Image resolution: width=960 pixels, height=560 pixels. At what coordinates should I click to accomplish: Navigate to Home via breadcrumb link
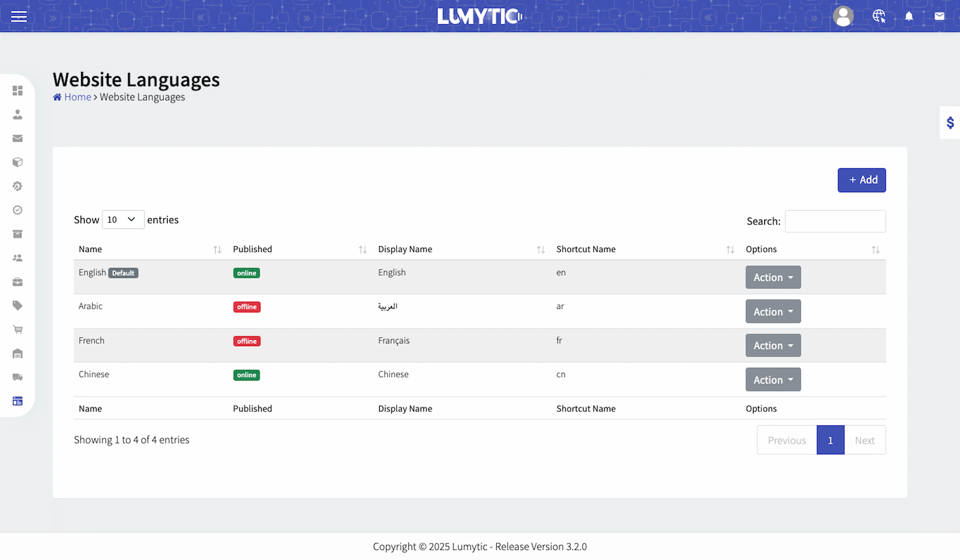77,97
